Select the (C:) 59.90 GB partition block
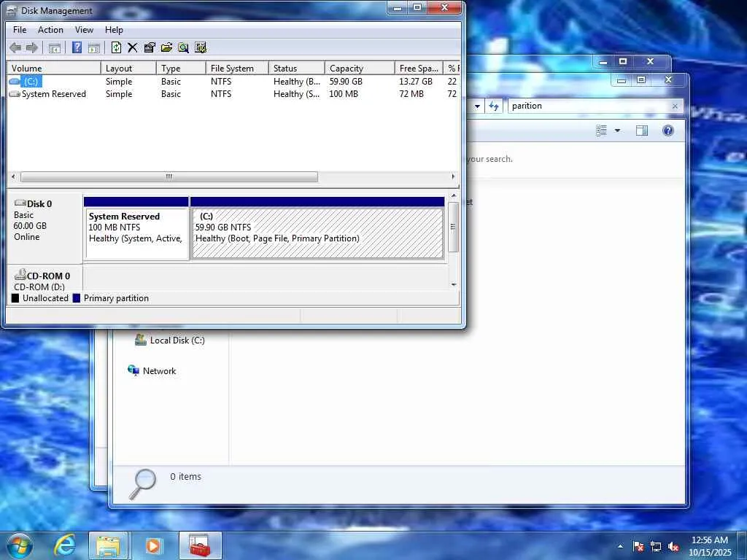The image size is (747, 560). pos(317,228)
